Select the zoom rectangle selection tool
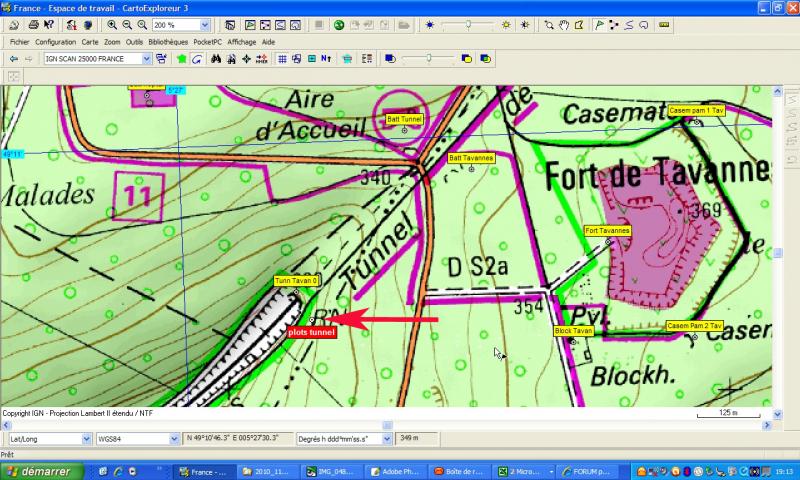Viewport: 800px width, 480px height. (549, 25)
